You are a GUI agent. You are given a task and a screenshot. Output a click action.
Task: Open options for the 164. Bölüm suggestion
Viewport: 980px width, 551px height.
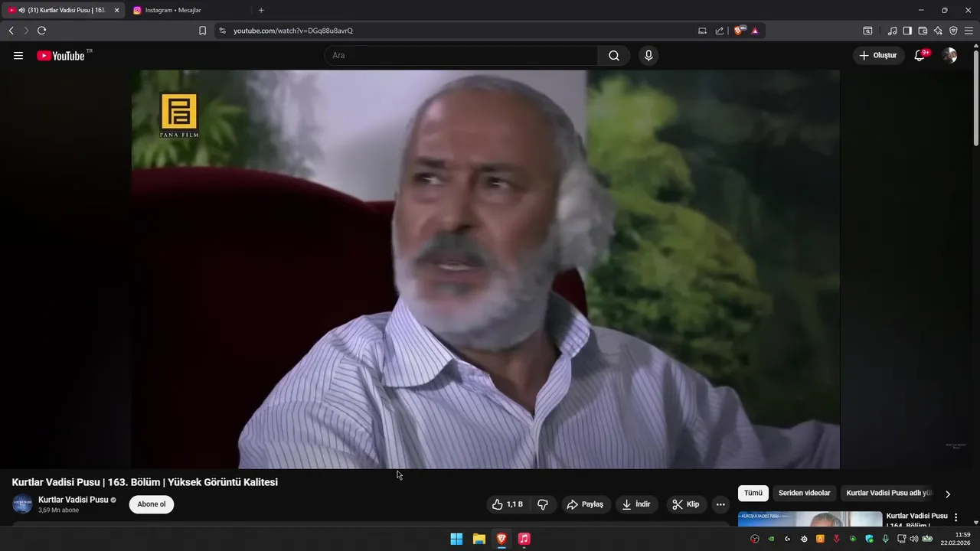pyautogui.click(x=955, y=517)
